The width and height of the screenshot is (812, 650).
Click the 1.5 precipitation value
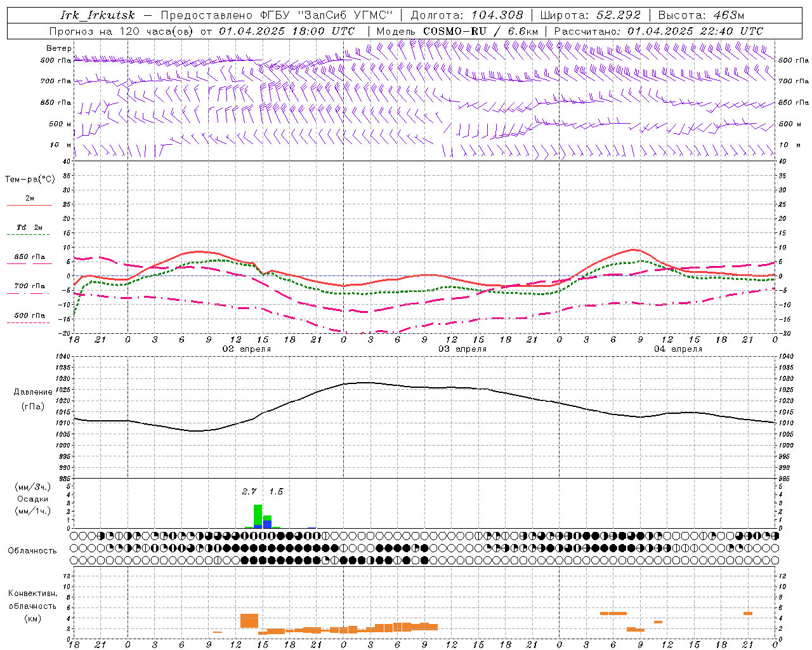[276, 491]
